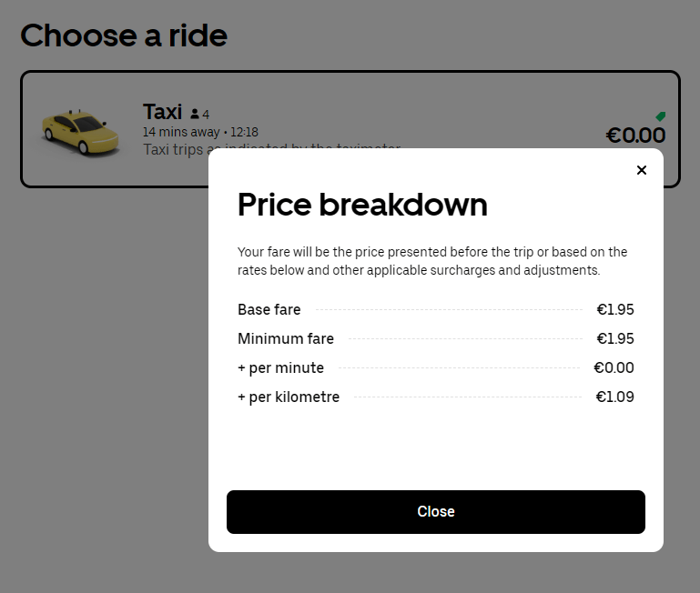Viewport: 700px width, 593px height.
Task: Click the Minimum fare €1.95 amount
Action: coord(615,338)
